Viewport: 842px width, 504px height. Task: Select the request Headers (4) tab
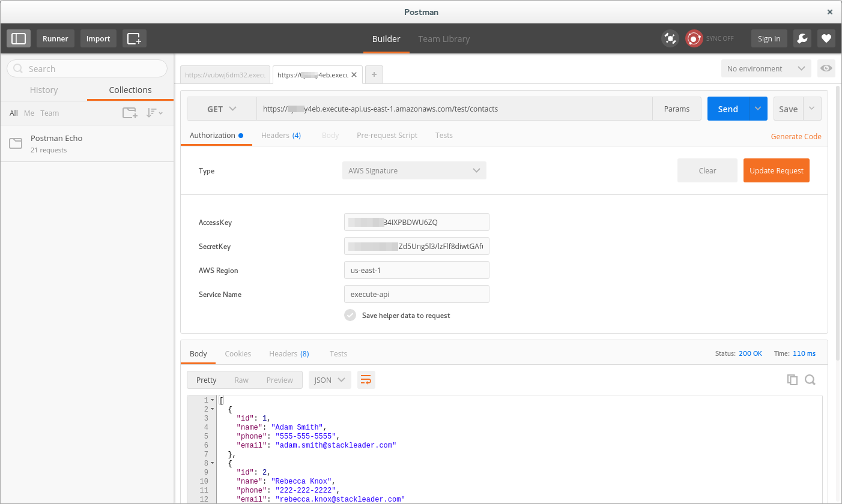point(281,135)
